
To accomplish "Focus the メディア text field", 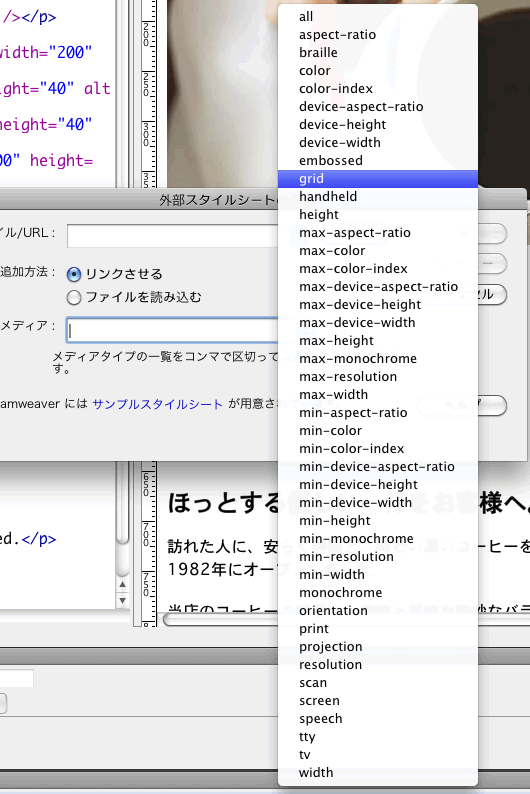I will tap(172, 330).
